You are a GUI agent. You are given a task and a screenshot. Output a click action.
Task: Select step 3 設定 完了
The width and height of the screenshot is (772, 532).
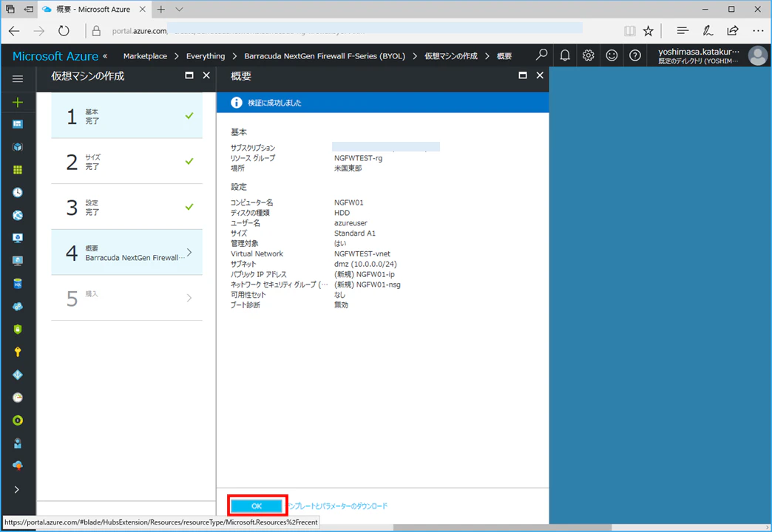pyautogui.click(x=126, y=207)
